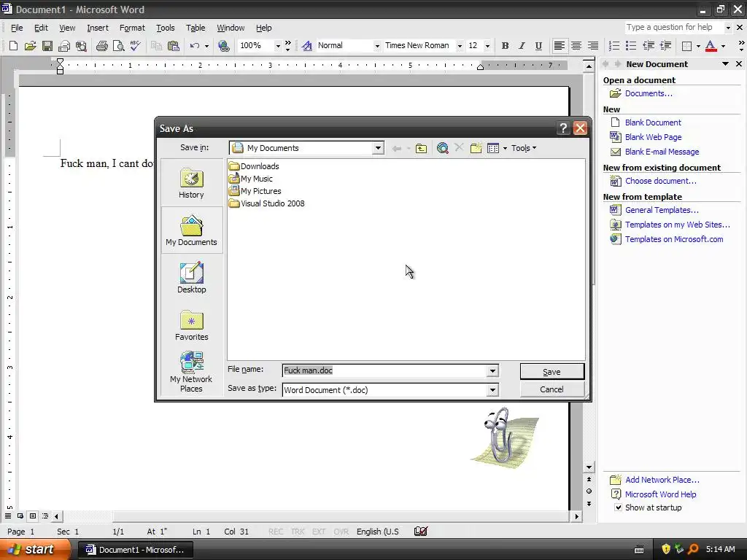The height and width of the screenshot is (560, 747).
Task: Open the Times New Roman font dropdown
Action: [460, 46]
